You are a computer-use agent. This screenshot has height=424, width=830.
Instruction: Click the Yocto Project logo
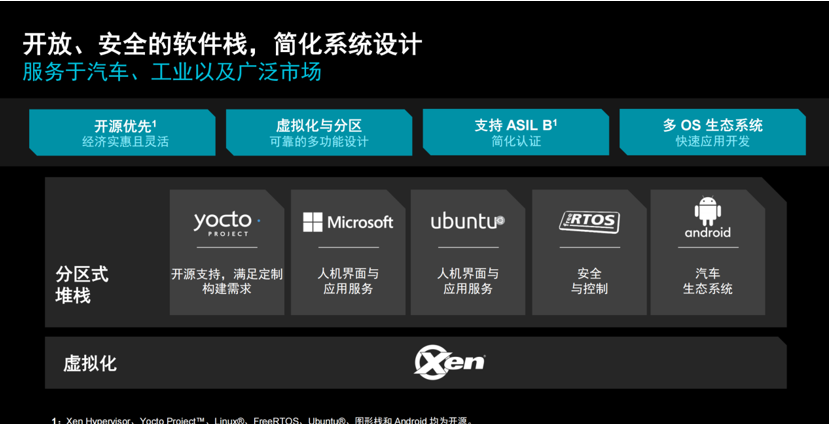[226, 222]
